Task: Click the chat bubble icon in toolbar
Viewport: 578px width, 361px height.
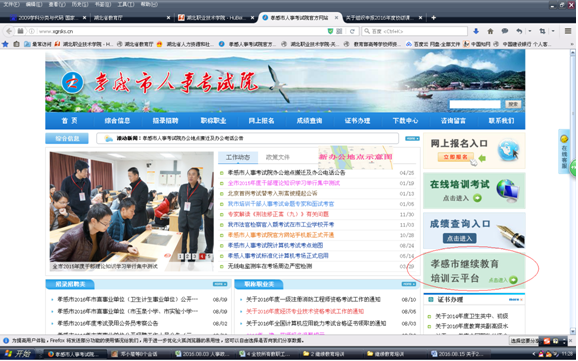Action: tap(505, 31)
